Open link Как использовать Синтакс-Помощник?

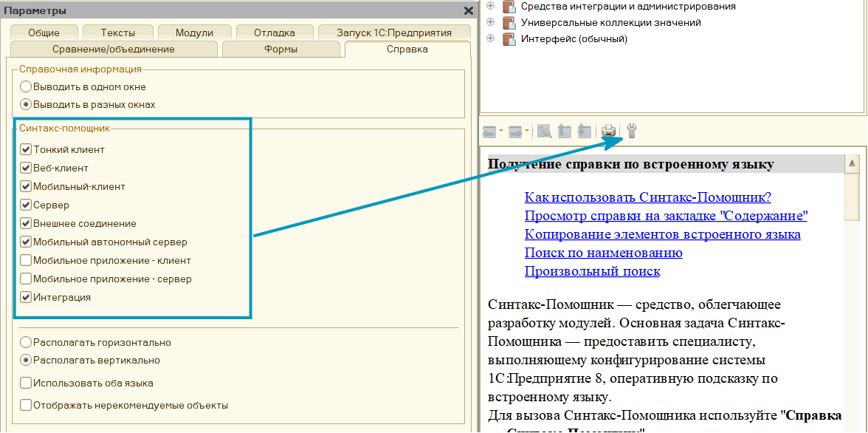pos(648,198)
